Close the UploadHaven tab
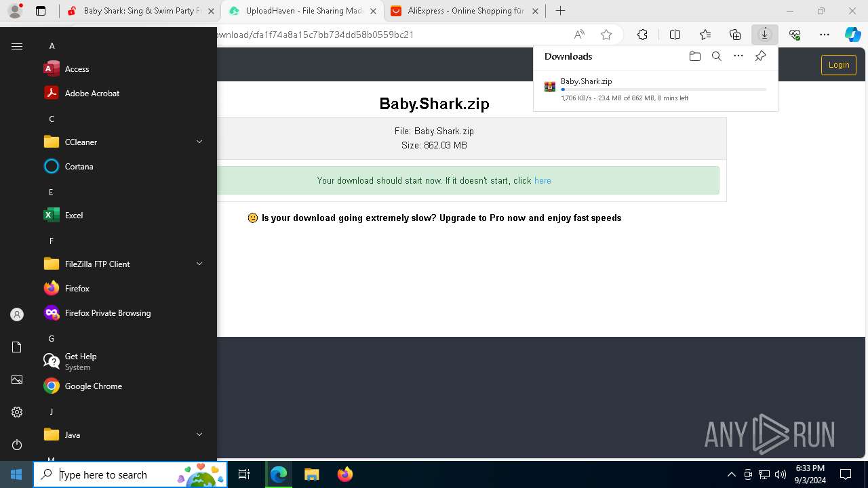Viewport: 868px width, 488px height. click(373, 11)
